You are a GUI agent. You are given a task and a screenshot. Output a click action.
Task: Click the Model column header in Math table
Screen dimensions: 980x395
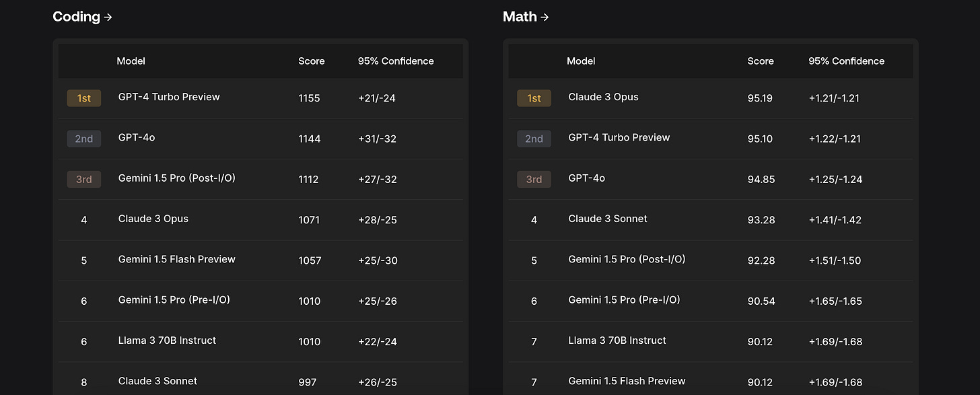[x=582, y=61]
